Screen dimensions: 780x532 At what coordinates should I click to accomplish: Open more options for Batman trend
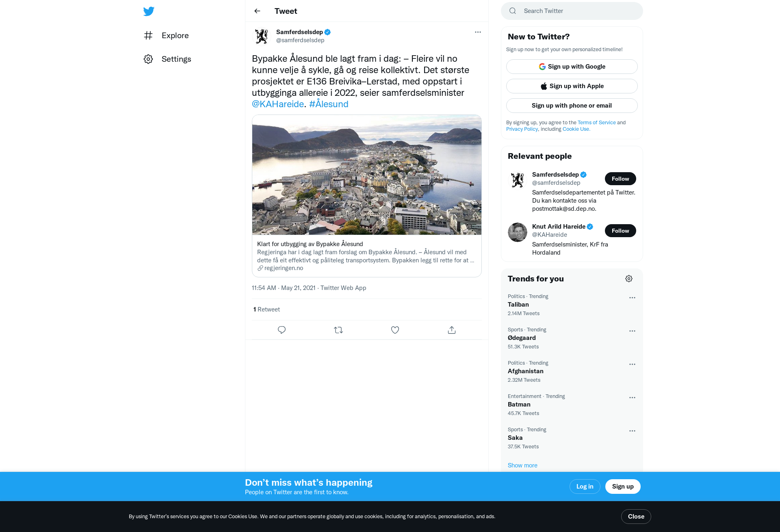tap(632, 398)
